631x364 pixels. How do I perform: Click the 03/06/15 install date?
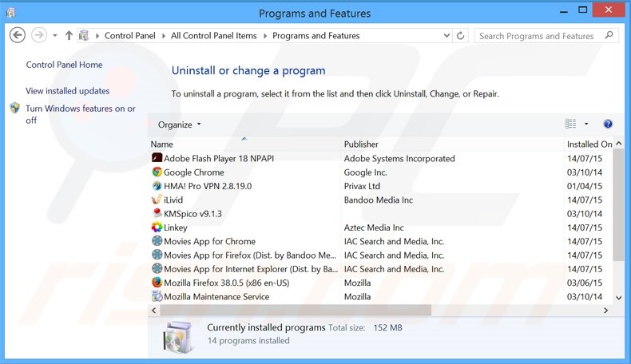pos(585,283)
